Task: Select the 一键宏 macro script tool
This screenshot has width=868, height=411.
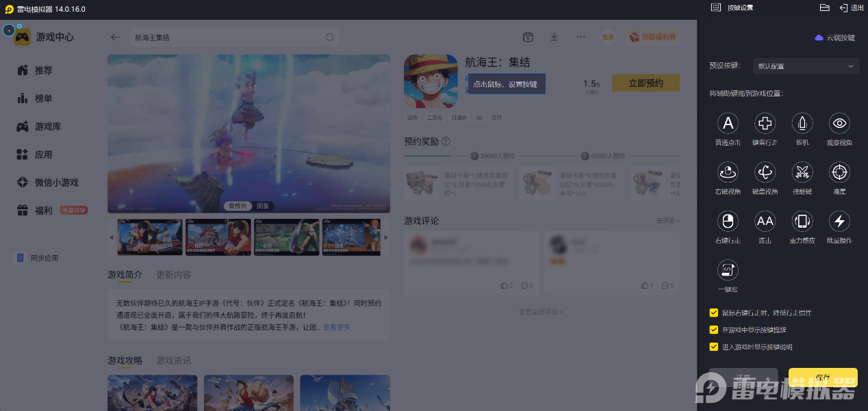Action: tap(728, 270)
